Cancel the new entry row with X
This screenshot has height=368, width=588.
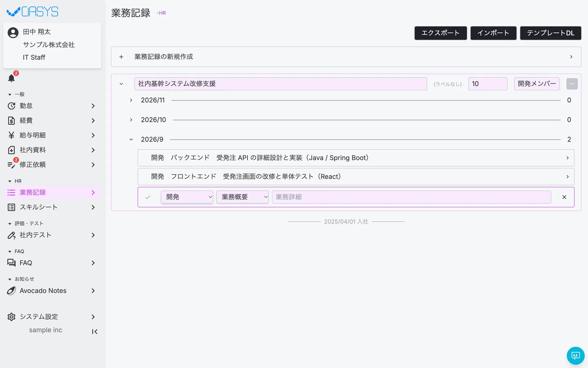tap(564, 197)
